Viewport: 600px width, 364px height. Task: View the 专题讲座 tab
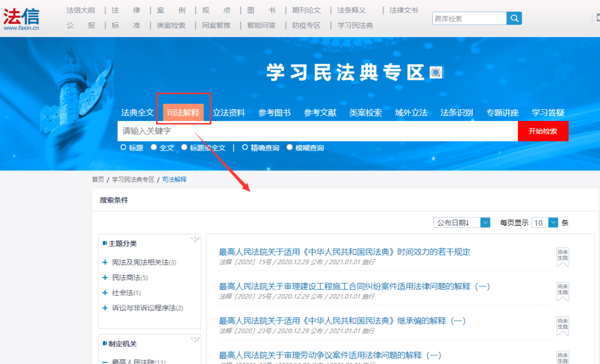point(502,113)
